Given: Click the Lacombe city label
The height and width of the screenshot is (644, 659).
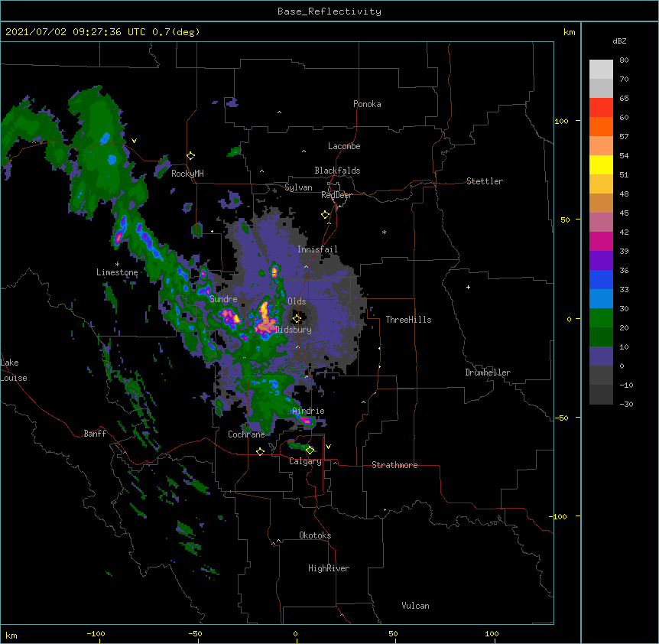Looking at the screenshot, I should point(344,146).
